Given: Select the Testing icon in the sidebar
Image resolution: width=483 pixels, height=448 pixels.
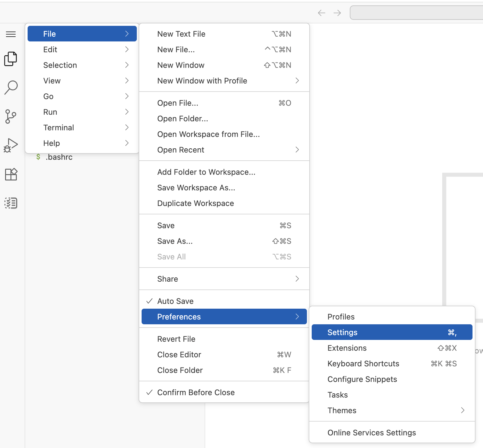Looking at the screenshot, I should (11, 203).
